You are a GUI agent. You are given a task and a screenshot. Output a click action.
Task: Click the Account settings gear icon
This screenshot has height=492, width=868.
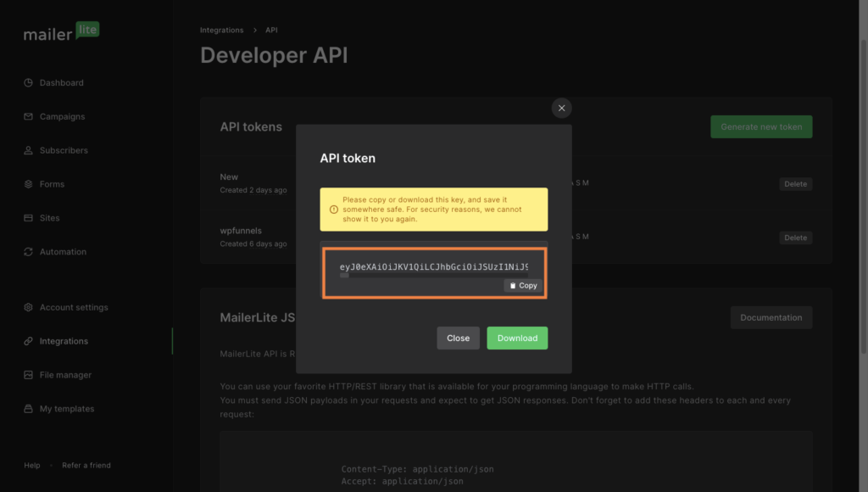29,308
